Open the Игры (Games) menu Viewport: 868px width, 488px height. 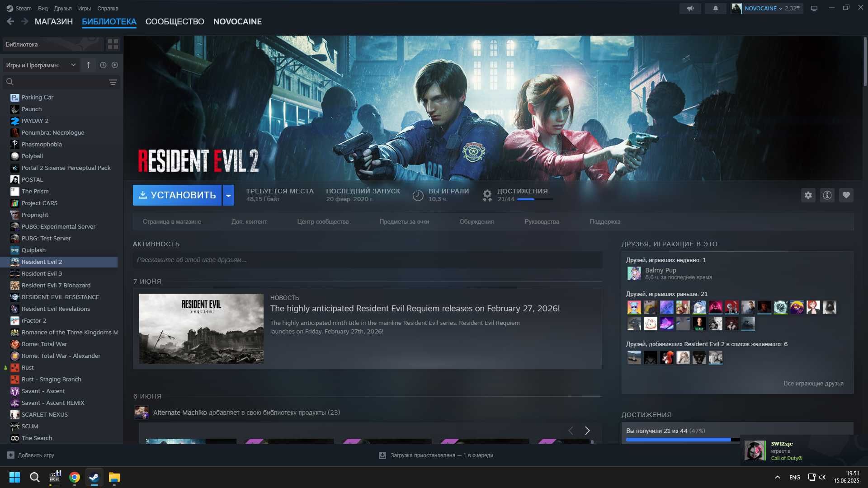85,8
